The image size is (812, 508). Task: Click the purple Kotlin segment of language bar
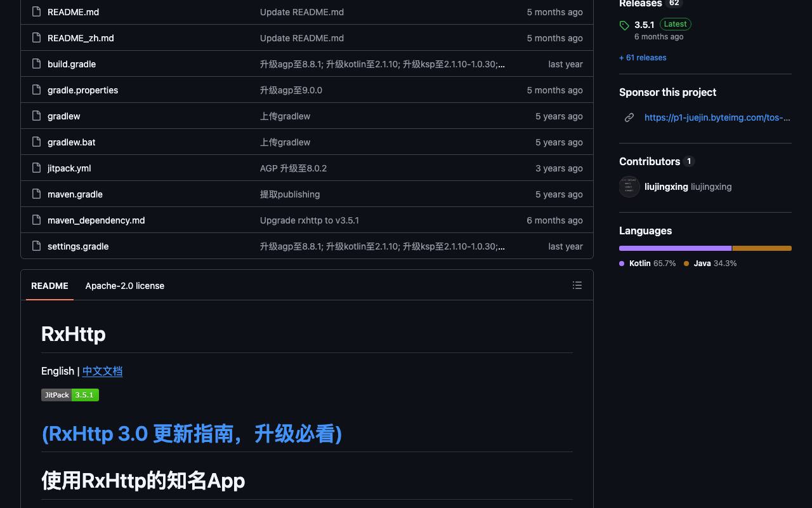click(x=676, y=248)
